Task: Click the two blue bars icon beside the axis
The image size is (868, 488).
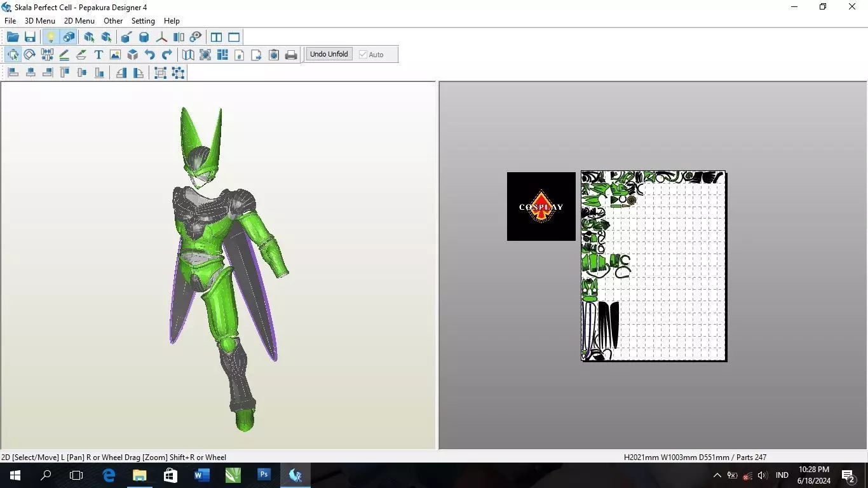Action: 179,37
